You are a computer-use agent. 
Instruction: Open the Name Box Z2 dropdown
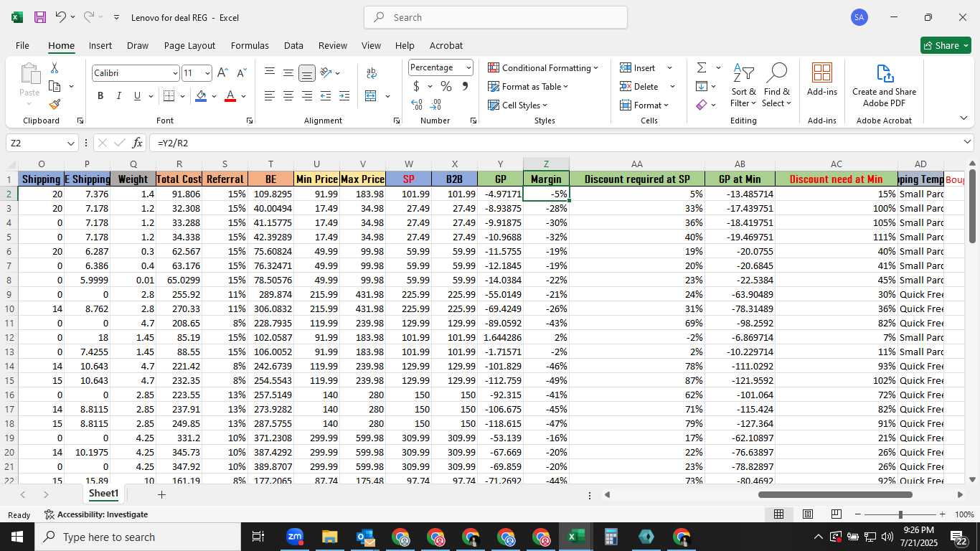coord(70,143)
